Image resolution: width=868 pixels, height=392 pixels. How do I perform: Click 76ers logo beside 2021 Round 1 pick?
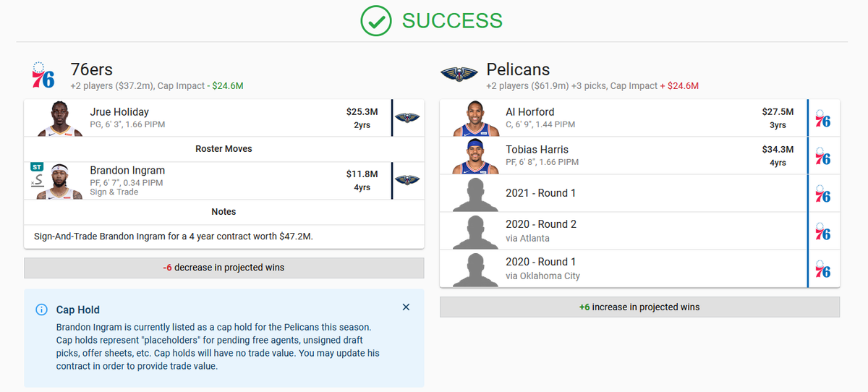[x=822, y=193]
